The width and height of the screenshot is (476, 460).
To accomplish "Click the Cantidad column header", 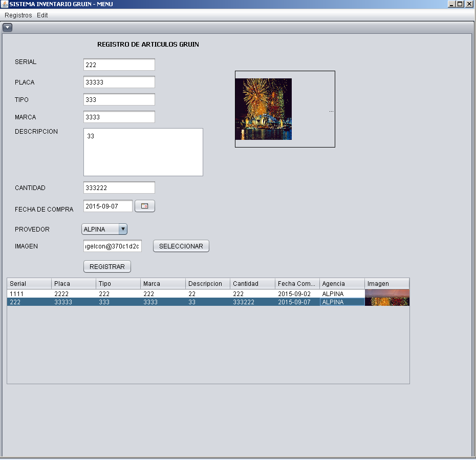I will (252, 283).
